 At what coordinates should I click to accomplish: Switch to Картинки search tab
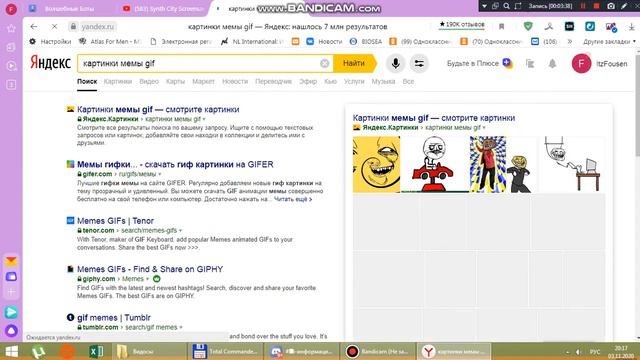118,82
